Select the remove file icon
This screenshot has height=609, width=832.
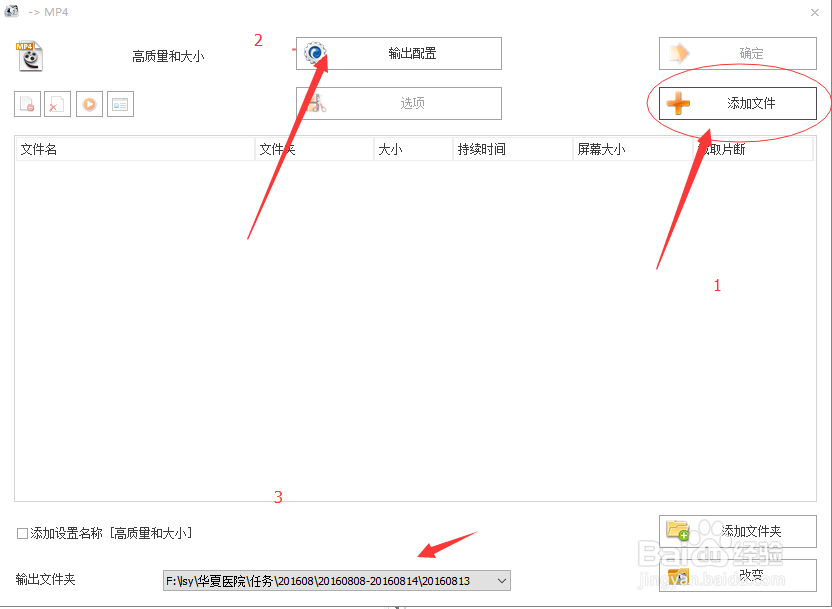(27, 103)
